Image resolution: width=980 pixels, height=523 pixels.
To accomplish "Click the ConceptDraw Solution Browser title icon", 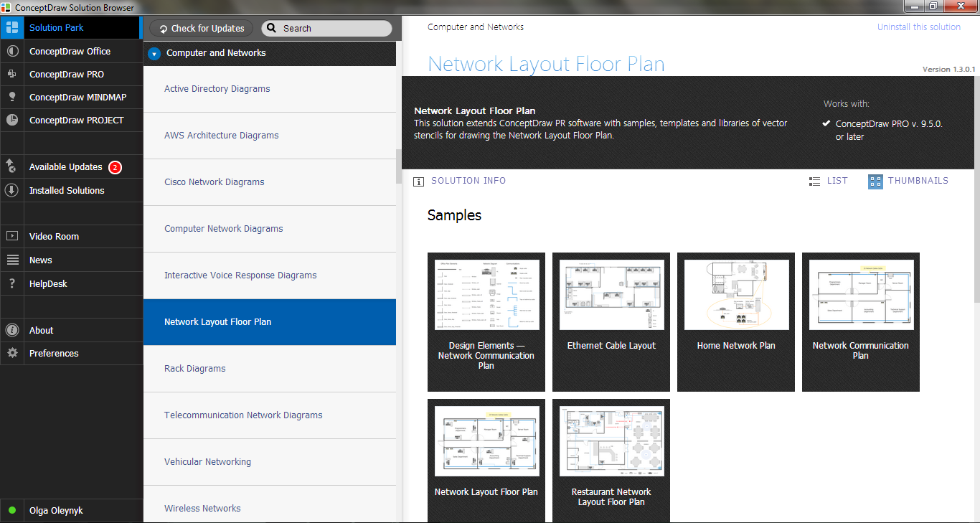I will (7, 7).
